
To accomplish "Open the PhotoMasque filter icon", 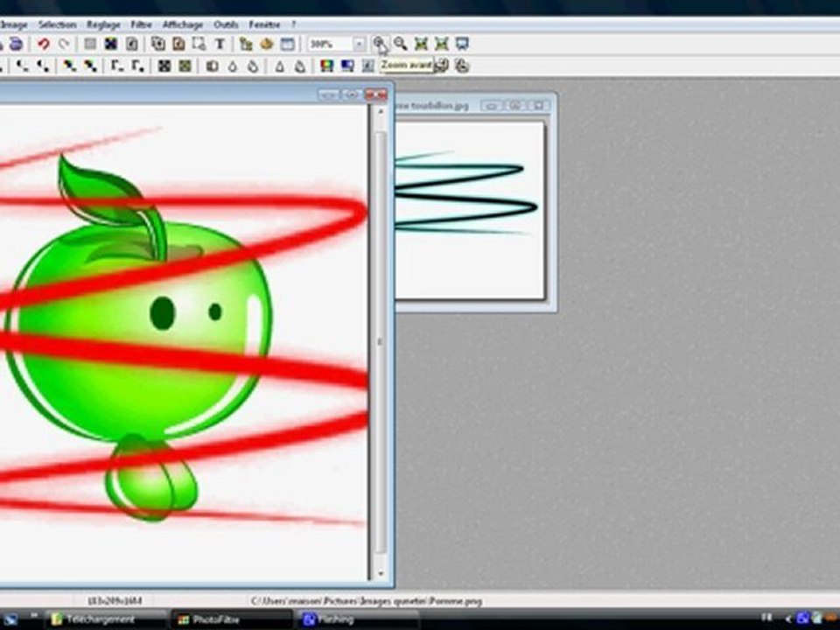I will (x=368, y=66).
